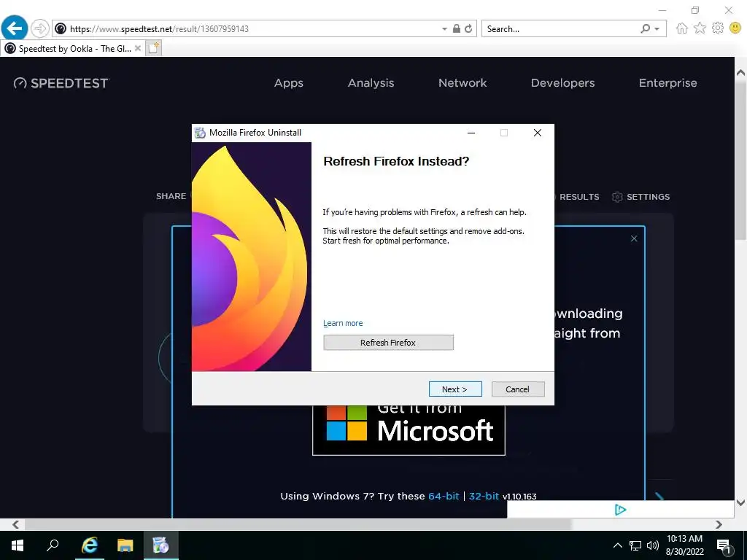Click Learn more in uninstall dialog
The image size is (747, 560).
pos(343,323)
